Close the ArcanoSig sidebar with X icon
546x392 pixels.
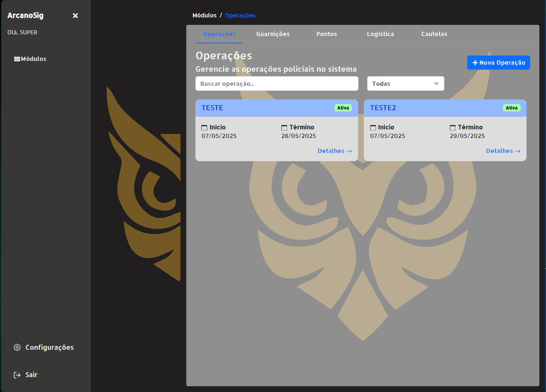point(75,16)
